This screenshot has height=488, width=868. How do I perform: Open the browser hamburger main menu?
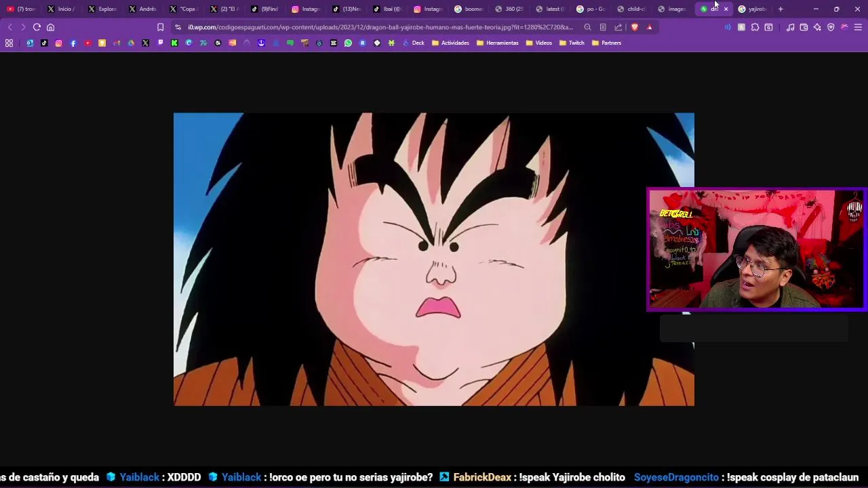[x=858, y=27]
